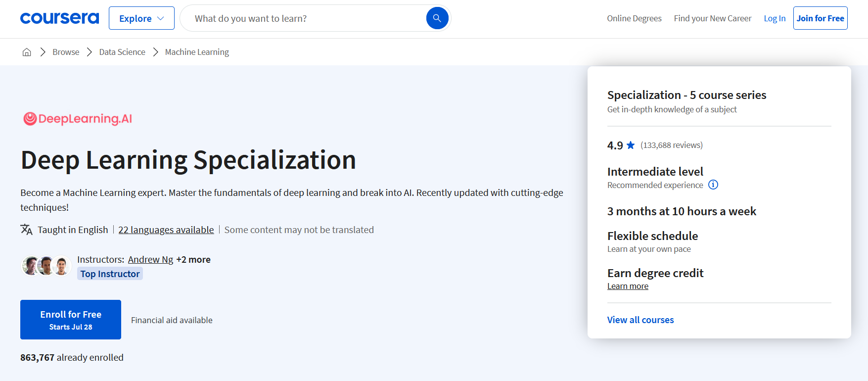The width and height of the screenshot is (868, 381).
Task: Click the third instructor avatar photo
Action: pos(61,266)
